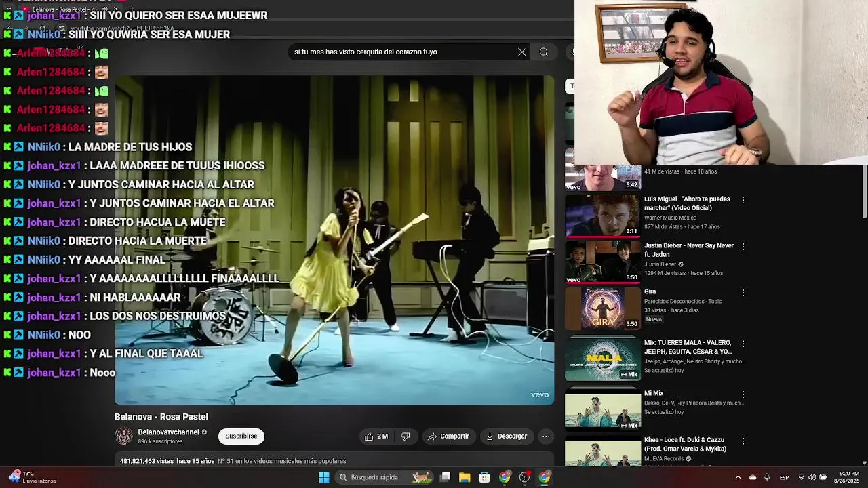This screenshot has height=488, width=868.
Task: Open the battery tray icon
Action: [x=823, y=477]
